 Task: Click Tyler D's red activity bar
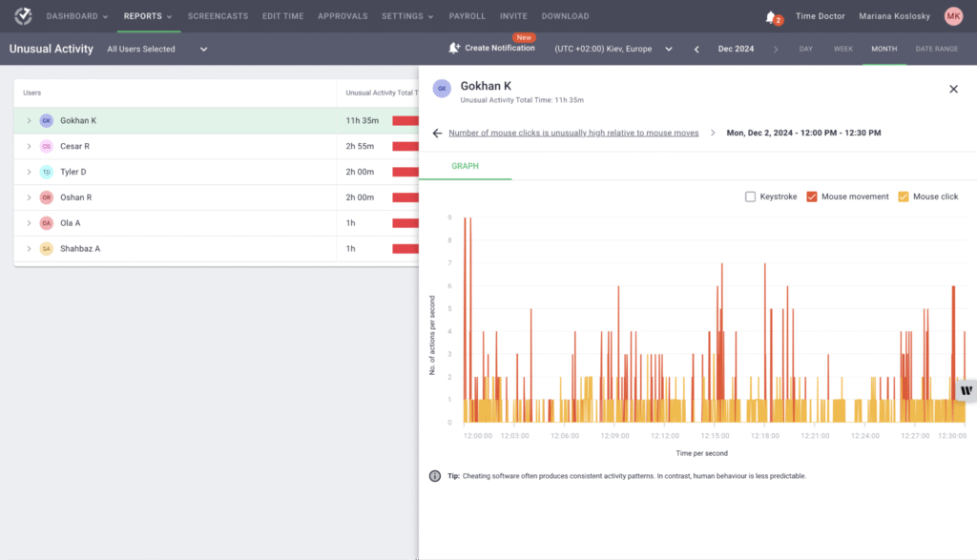405,172
